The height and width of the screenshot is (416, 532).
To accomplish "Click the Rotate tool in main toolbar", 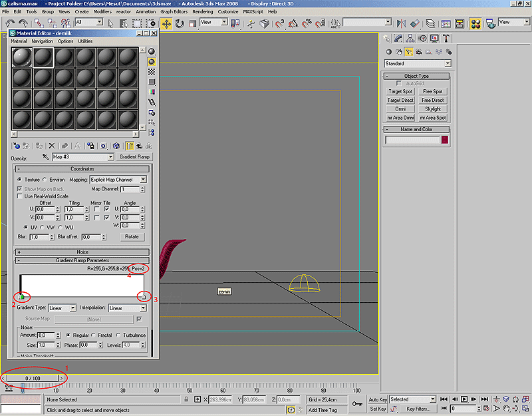I will (179, 23).
